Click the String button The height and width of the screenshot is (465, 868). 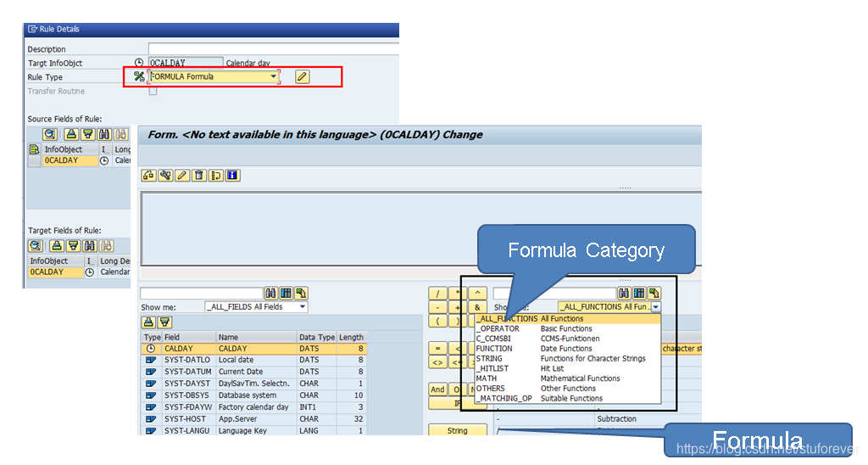click(x=458, y=431)
